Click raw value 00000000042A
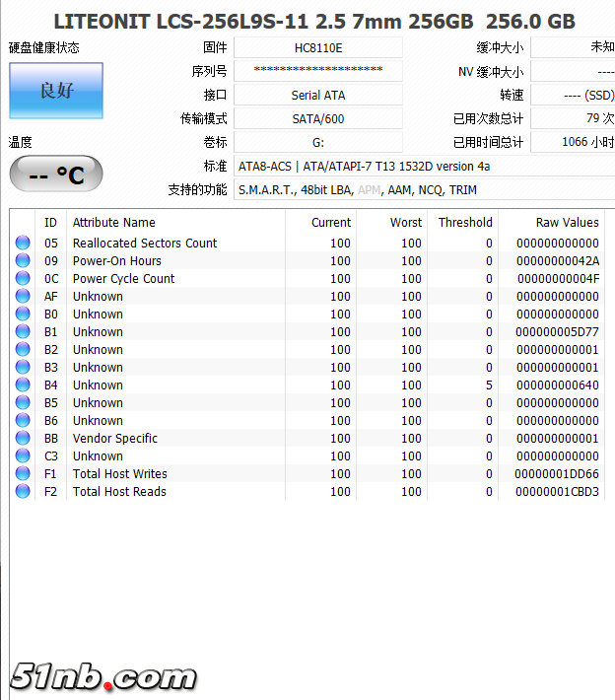This screenshot has width=615, height=700. [x=558, y=260]
